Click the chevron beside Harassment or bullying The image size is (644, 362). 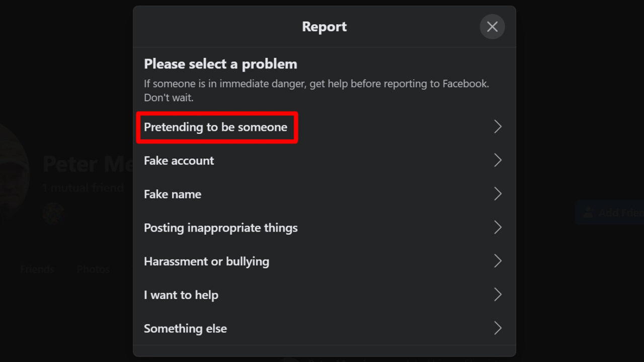click(498, 261)
